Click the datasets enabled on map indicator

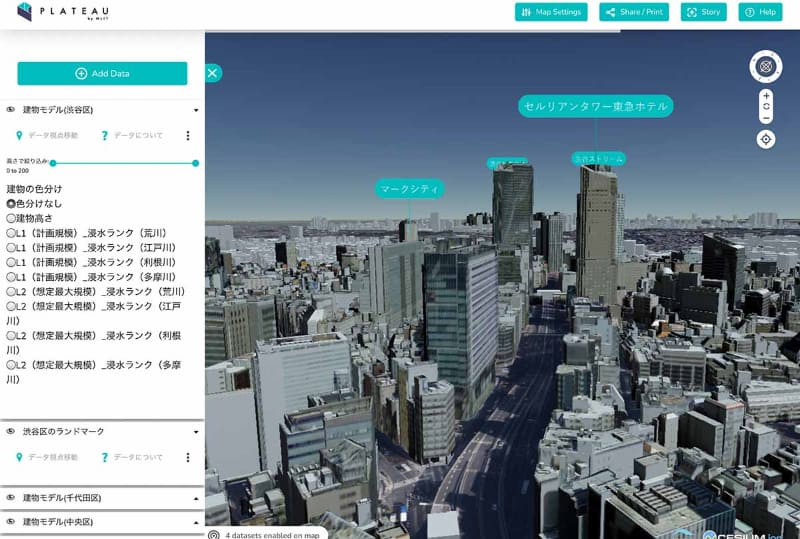pyautogui.click(x=266, y=534)
